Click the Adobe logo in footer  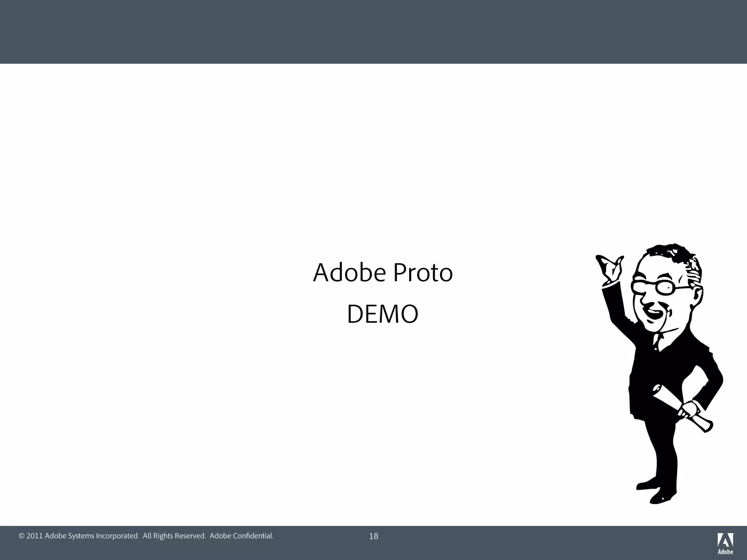coord(725,540)
